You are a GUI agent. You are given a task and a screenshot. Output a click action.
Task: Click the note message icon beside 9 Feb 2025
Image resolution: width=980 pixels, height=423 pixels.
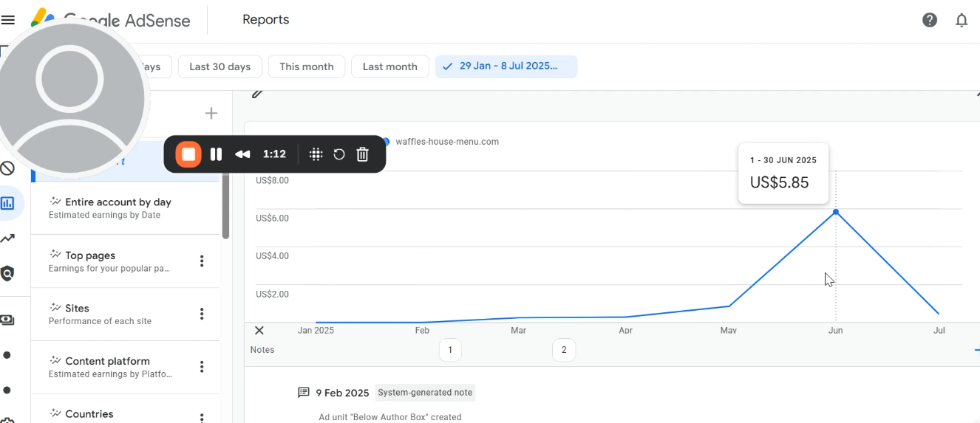pyautogui.click(x=303, y=393)
